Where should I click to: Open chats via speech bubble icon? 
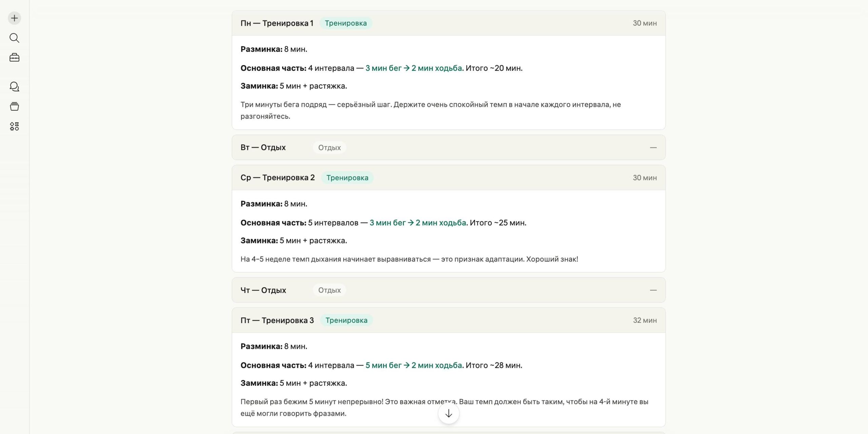tap(14, 87)
